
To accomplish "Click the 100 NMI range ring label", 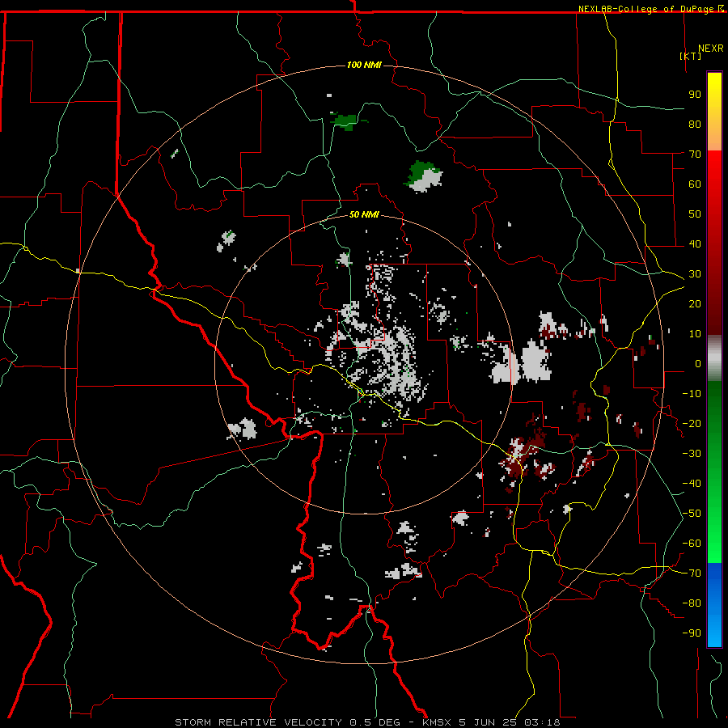I will pyautogui.click(x=364, y=65).
